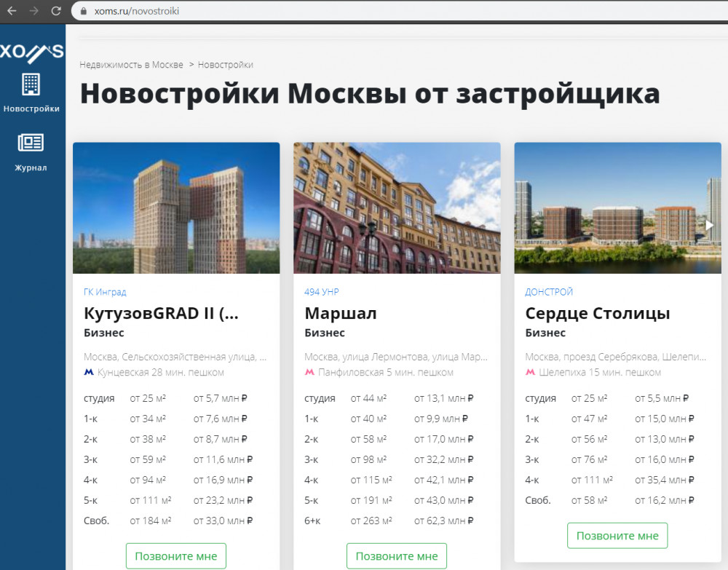Open Новостройки building icon in sidebar

[31, 84]
